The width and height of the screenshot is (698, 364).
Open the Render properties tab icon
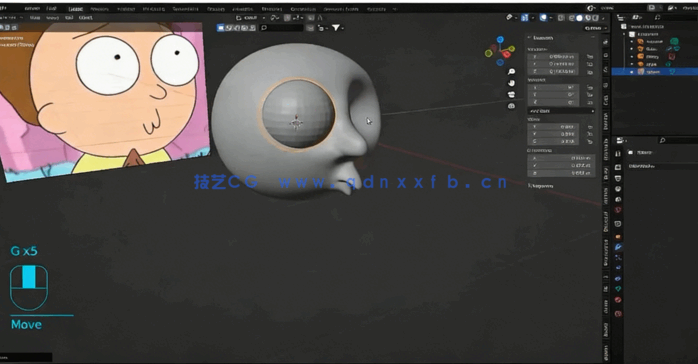coord(618,167)
